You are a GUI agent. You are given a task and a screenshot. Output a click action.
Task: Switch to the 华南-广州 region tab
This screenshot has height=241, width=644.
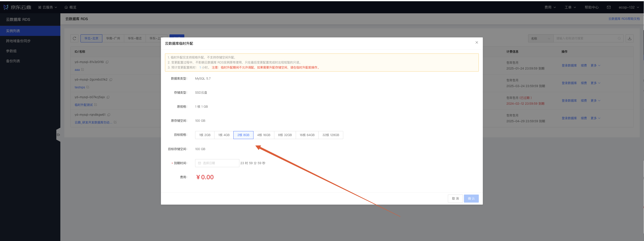pos(113,38)
